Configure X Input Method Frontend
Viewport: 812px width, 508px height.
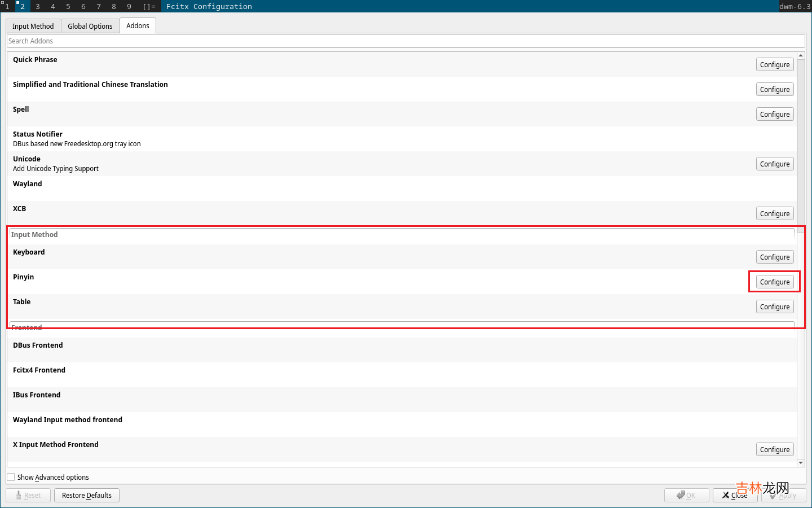click(775, 450)
